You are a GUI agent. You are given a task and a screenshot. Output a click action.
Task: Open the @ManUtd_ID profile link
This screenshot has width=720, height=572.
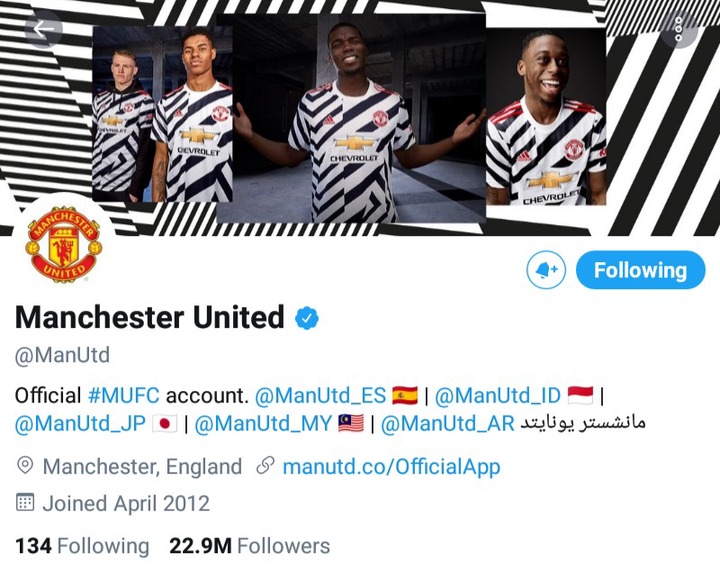[498, 395]
